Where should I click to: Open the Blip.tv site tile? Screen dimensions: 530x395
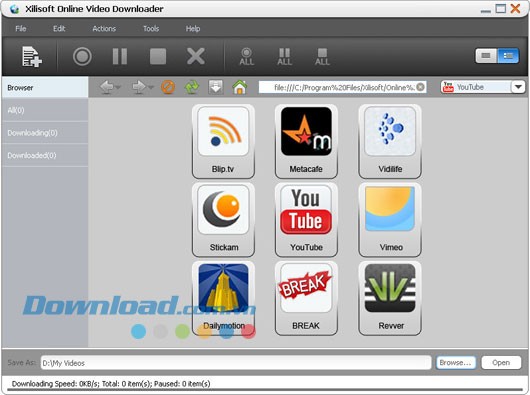click(223, 141)
